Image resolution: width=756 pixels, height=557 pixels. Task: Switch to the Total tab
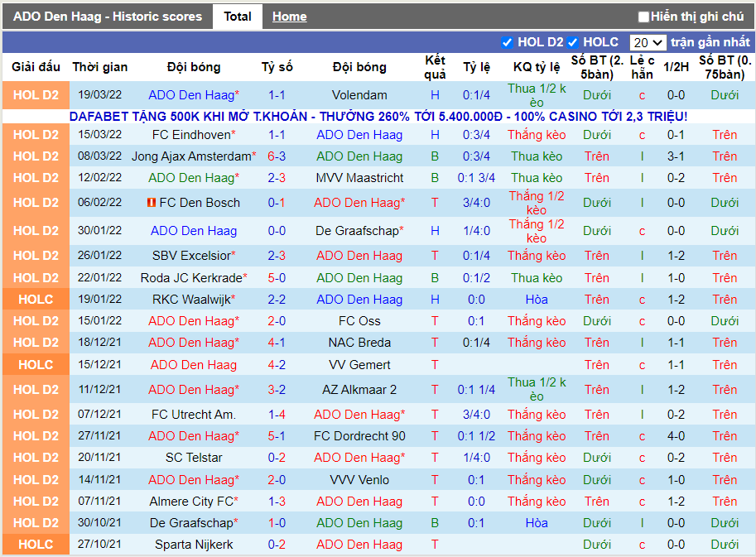[x=237, y=17]
